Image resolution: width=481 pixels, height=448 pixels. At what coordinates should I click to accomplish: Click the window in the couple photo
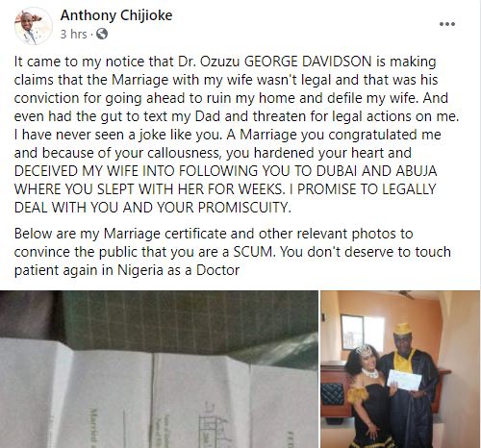pos(363,333)
